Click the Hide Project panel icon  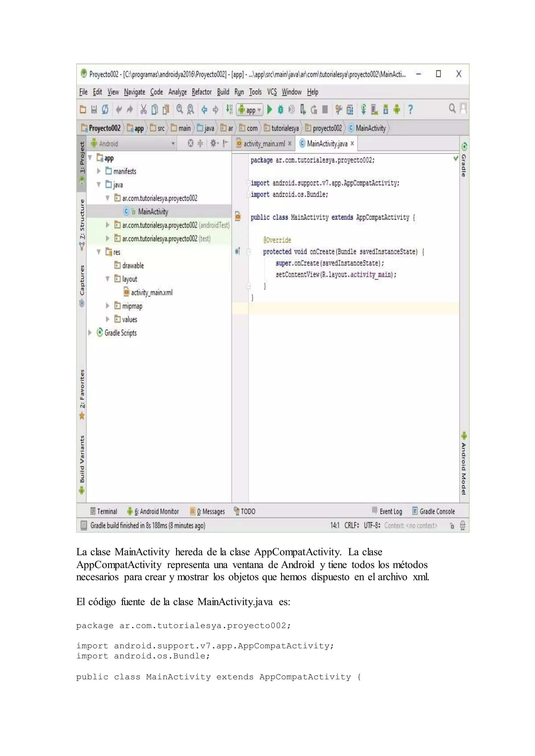point(226,143)
